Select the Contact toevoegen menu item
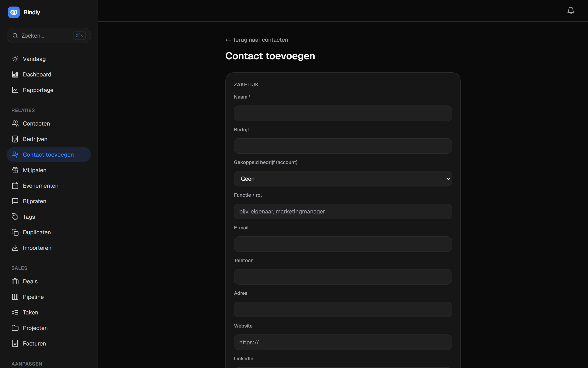Viewport: 588px width, 368px height. 49,155
